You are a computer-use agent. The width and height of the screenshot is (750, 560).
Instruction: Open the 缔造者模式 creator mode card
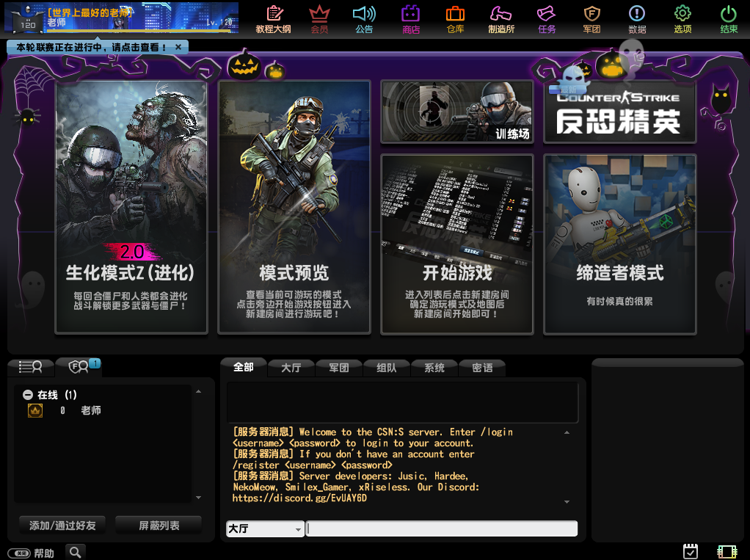[620, 244]
